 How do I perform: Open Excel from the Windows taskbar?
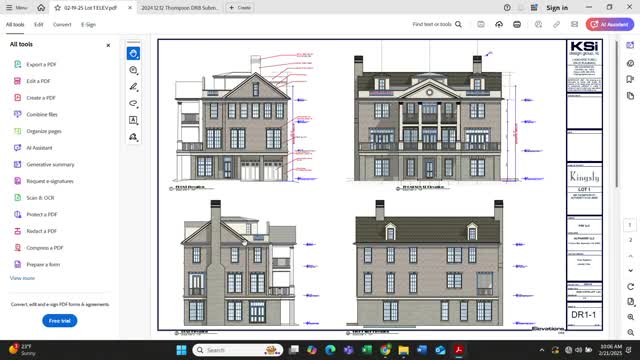[x=367, y=350]
